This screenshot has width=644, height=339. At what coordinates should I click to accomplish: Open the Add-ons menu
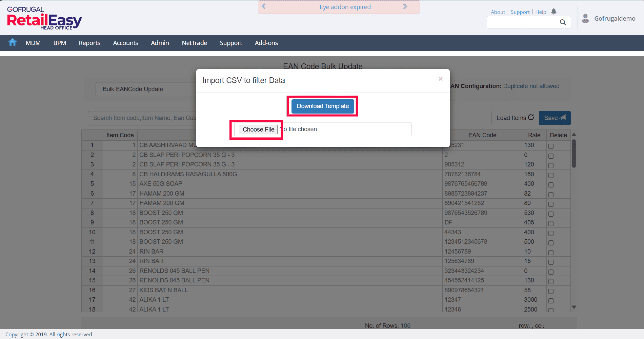coord(266,43)
